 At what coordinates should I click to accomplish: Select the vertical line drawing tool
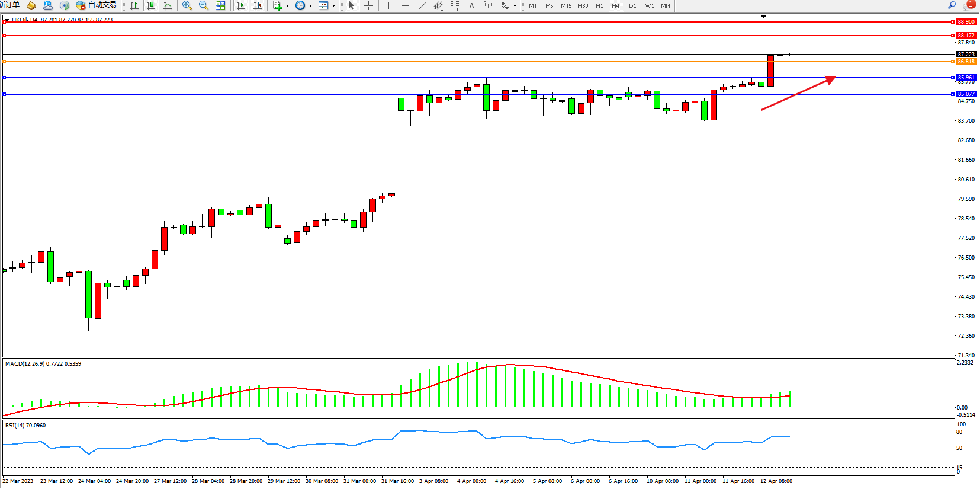tap(388, 5)
